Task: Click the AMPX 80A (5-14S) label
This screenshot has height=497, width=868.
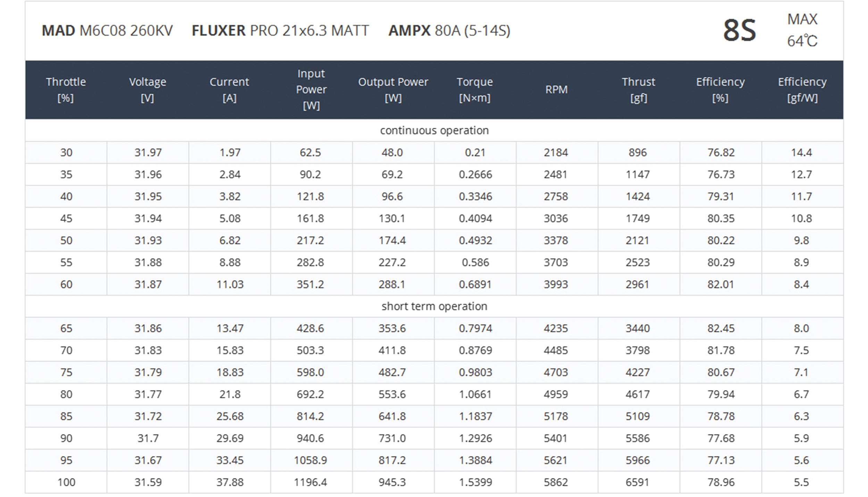Action: [449, 31]
